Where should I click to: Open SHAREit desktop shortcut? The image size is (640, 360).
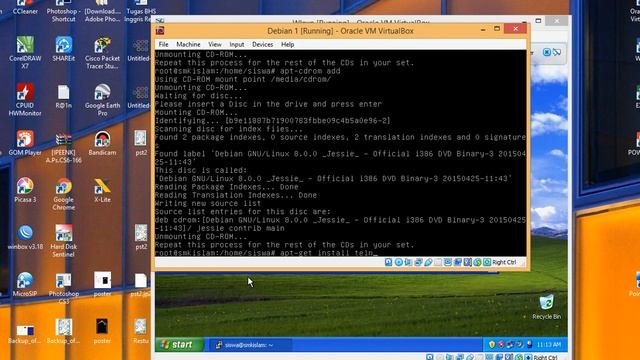click(x=64, y=49)
